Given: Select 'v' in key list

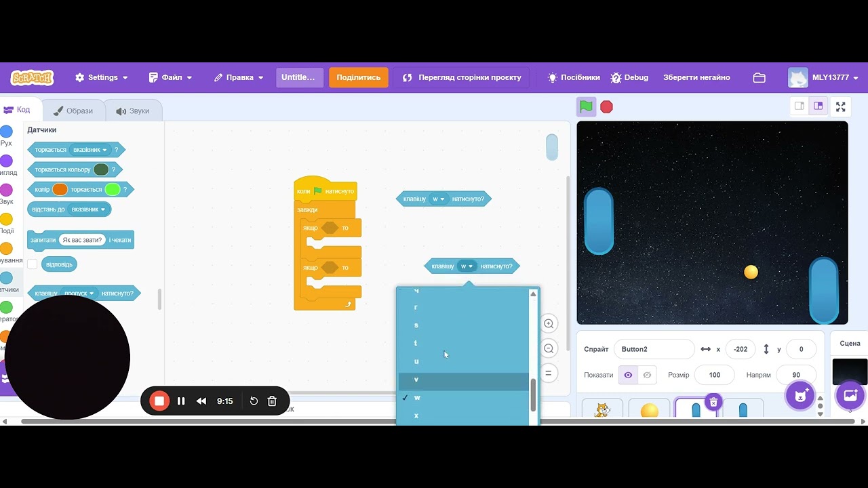Looking at the screenshot, I should [463, 380].
